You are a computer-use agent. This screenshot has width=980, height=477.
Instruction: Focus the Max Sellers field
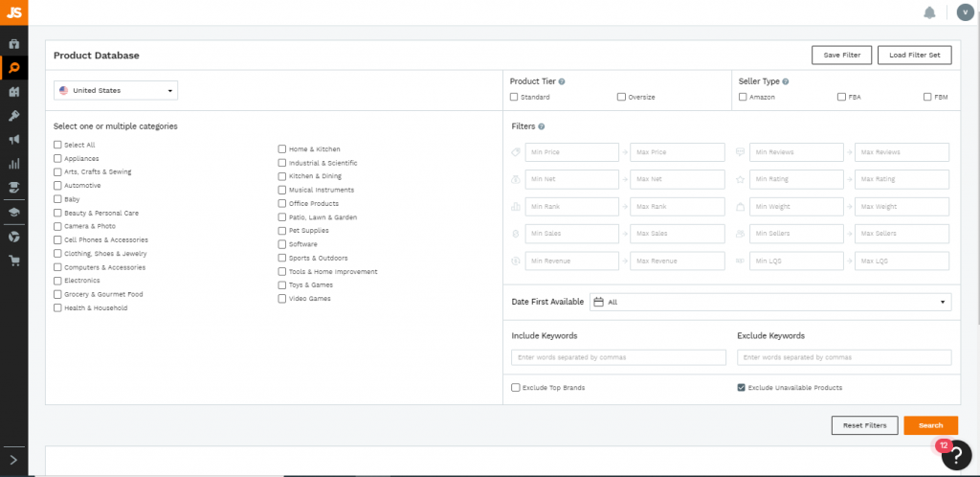click(902, 234)
